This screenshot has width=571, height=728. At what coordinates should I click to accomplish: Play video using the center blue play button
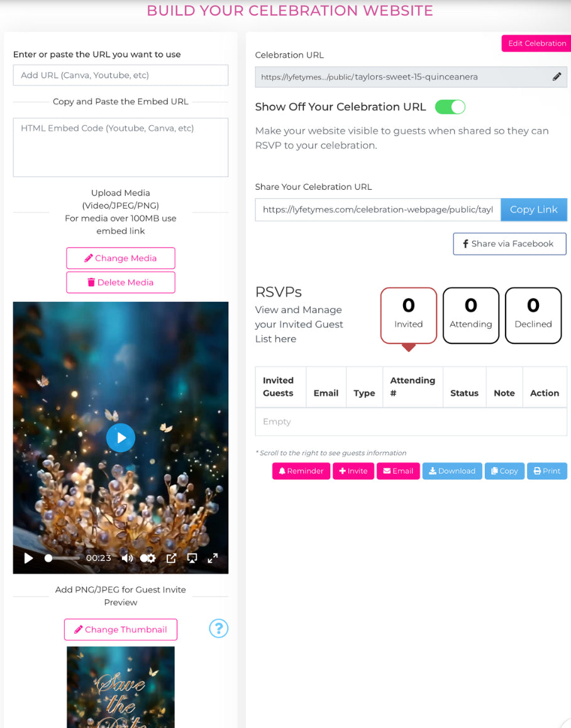coord(121,438)
